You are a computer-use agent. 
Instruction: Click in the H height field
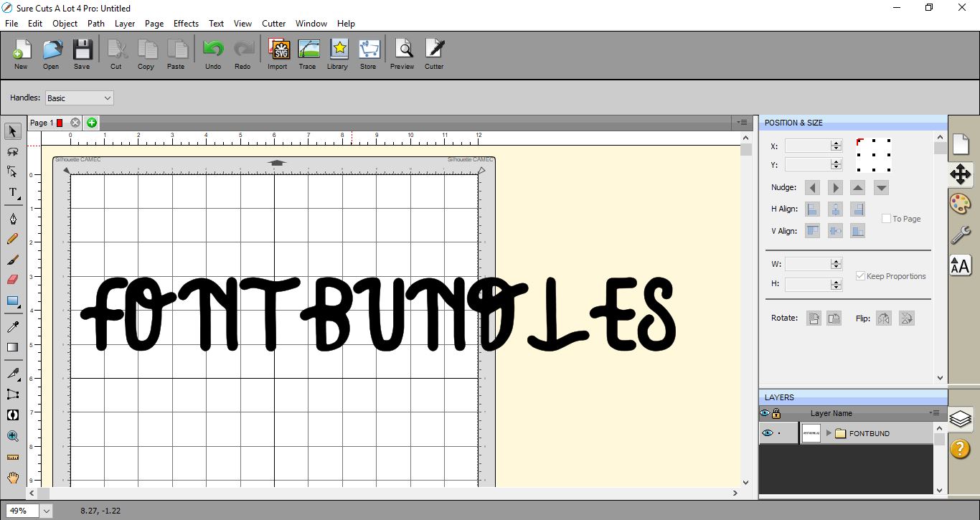pyautogui.click(x=807, y=284)
